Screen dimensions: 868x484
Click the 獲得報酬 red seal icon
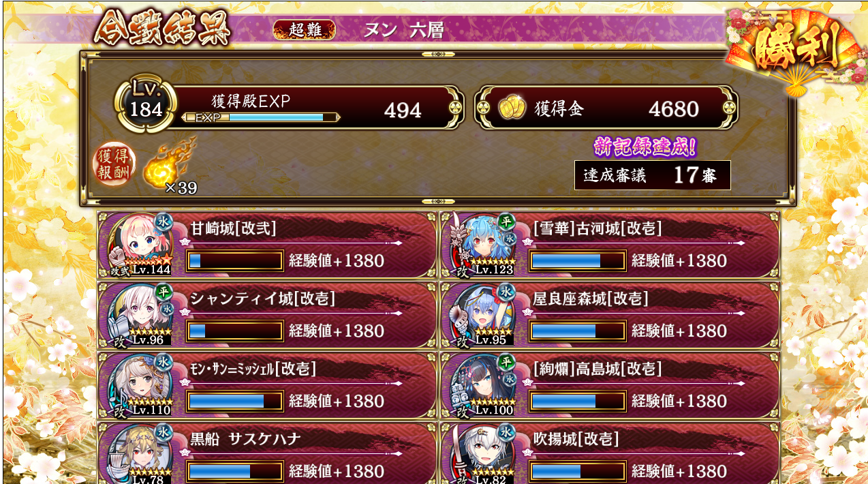click(114, 164)
